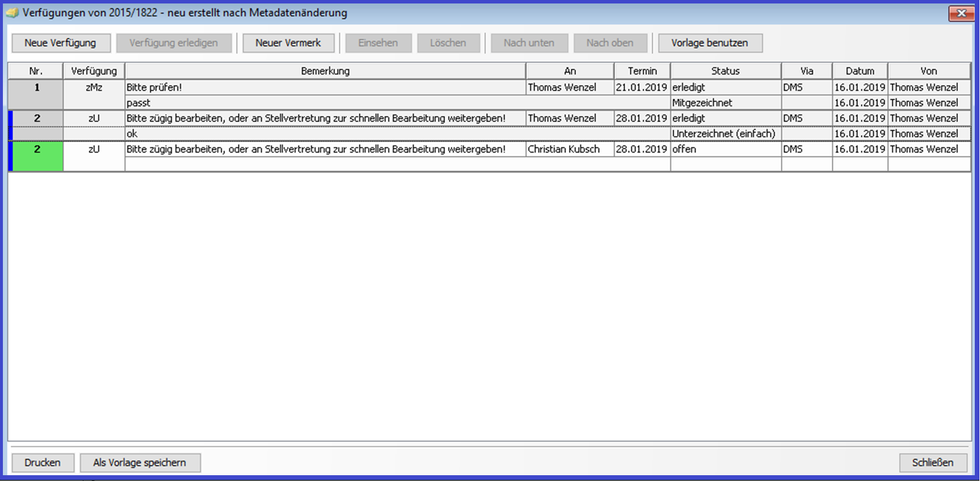The height and width of the screenshot is (481, 980).
Task: Click the zMz Verfügung cell
Action: click(94, 87)
